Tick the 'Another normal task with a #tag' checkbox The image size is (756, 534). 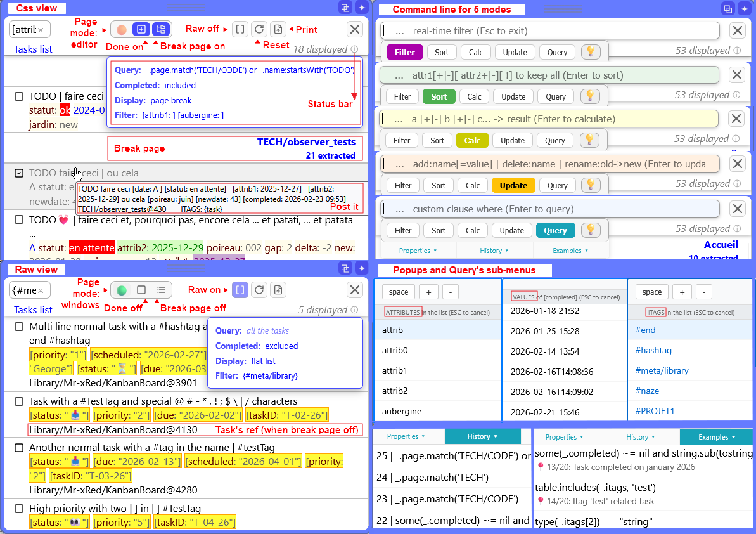[19, 448]
